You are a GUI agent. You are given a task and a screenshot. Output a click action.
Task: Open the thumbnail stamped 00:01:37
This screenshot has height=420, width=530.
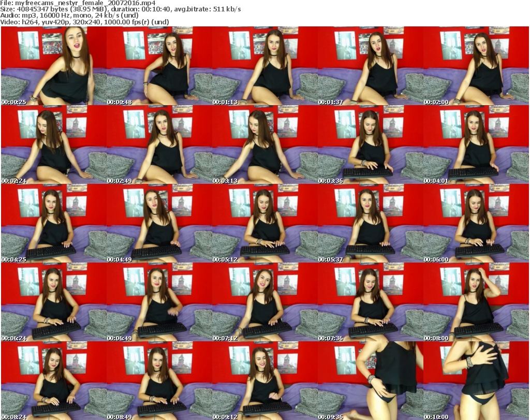(371, 66)
